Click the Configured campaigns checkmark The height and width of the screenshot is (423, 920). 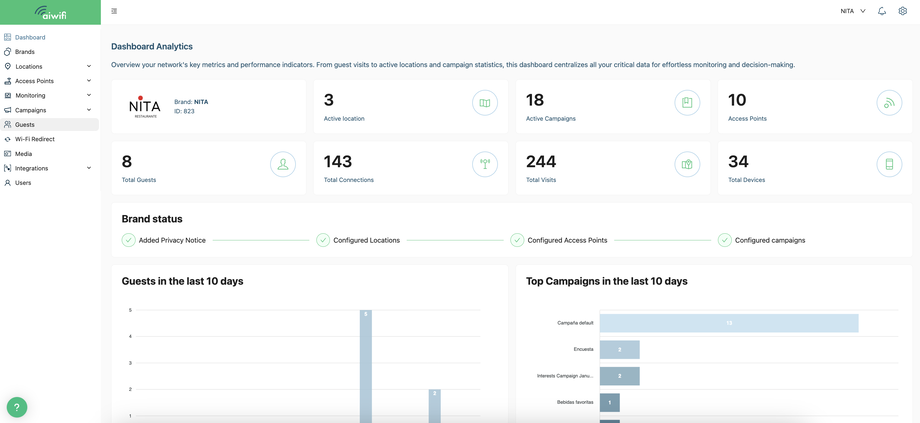[724, 240]
